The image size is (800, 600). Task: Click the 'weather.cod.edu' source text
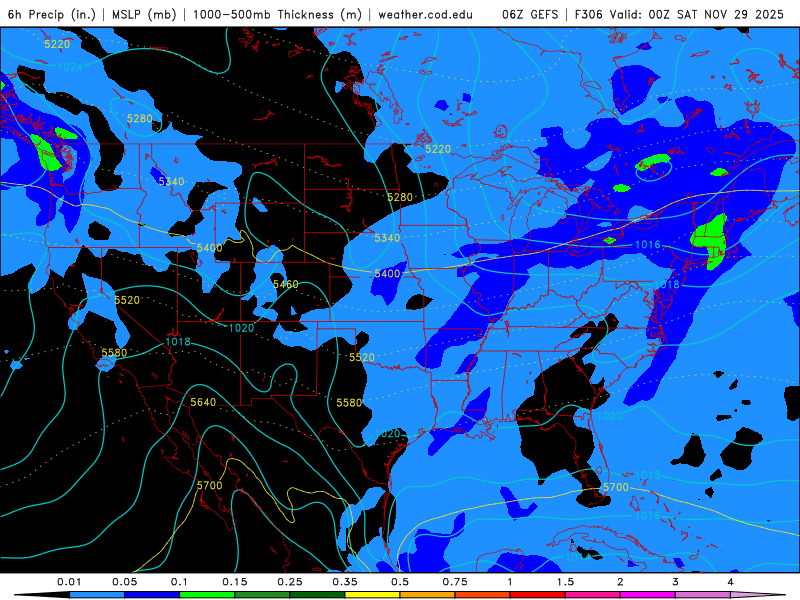click(425, 14)
